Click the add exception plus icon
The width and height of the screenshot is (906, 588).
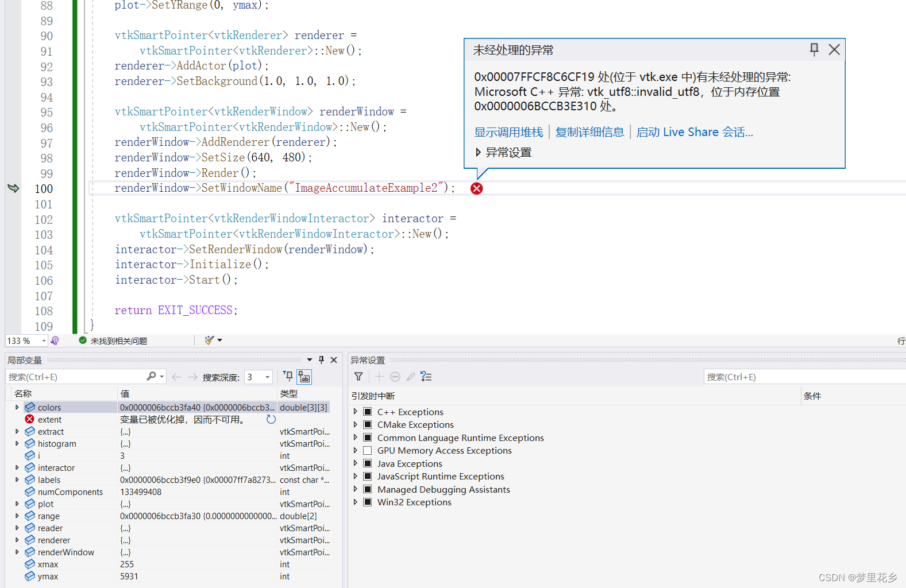[379, 377]
